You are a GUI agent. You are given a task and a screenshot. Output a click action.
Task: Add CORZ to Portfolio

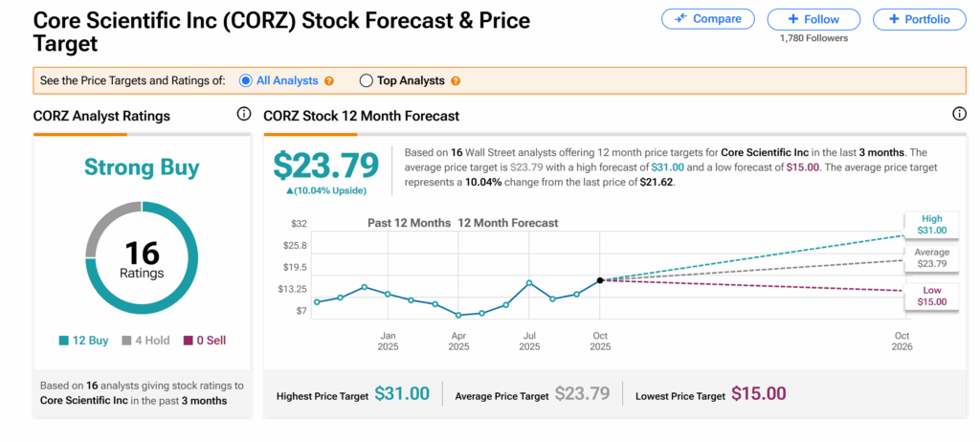(x=919, y=19)
